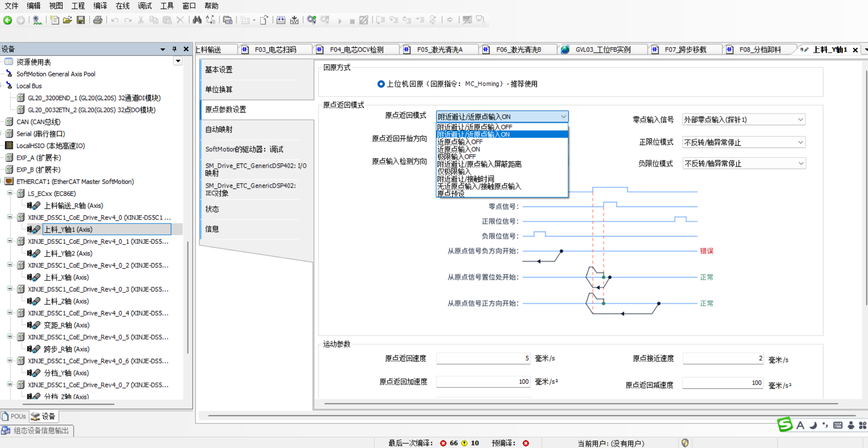Switch to the POUs panel tab
This screenshot has width=868, height=448.
pos(15,416)
